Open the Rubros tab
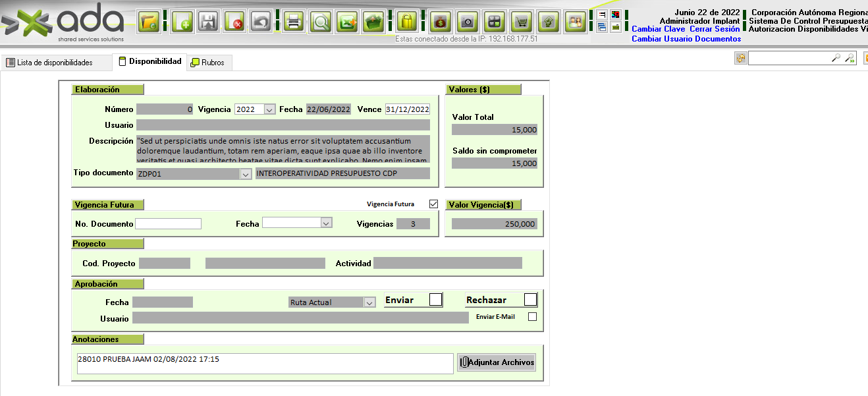The image size is (868, 396). click(207, 63)
